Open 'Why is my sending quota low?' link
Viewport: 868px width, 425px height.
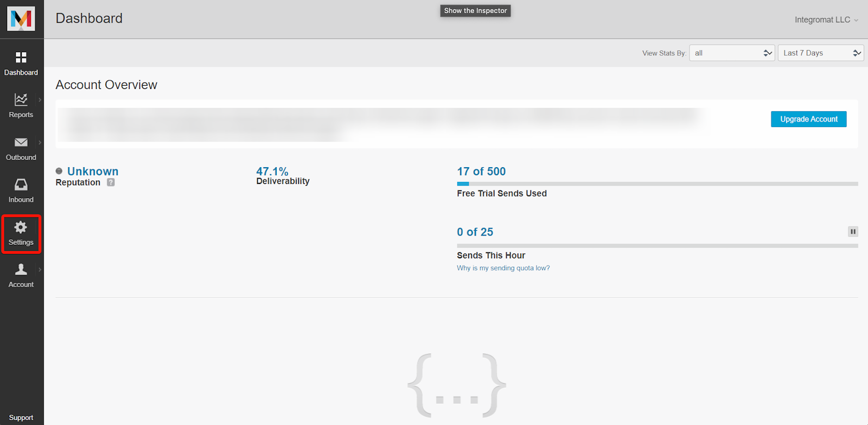[503, 268]
